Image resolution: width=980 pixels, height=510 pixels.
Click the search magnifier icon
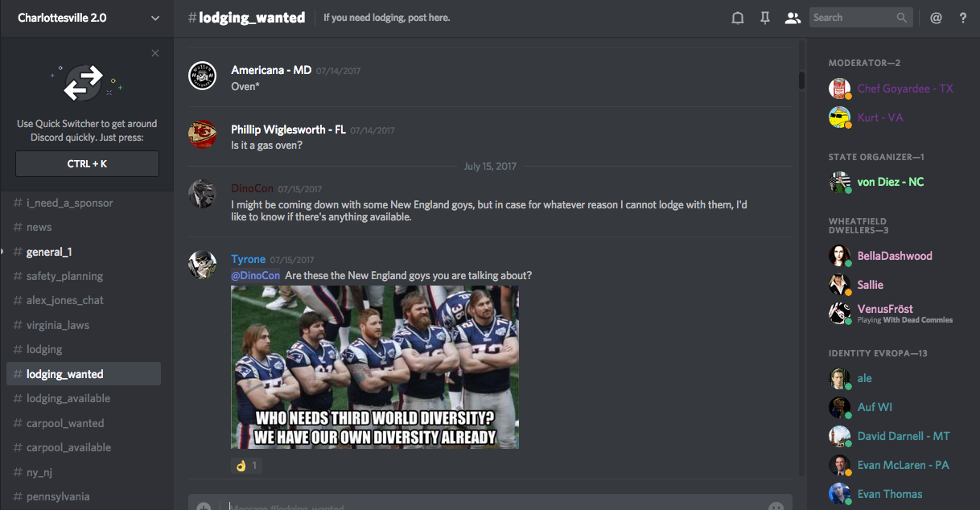(902, 18)
